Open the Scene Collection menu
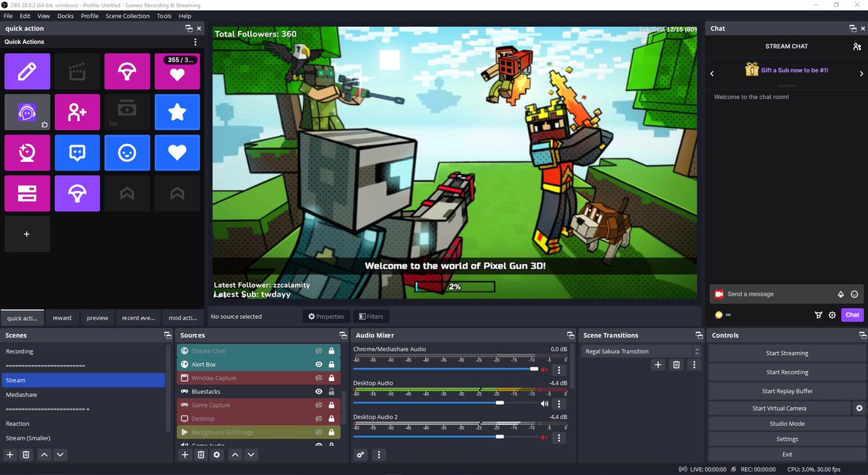 pos(127,16)
